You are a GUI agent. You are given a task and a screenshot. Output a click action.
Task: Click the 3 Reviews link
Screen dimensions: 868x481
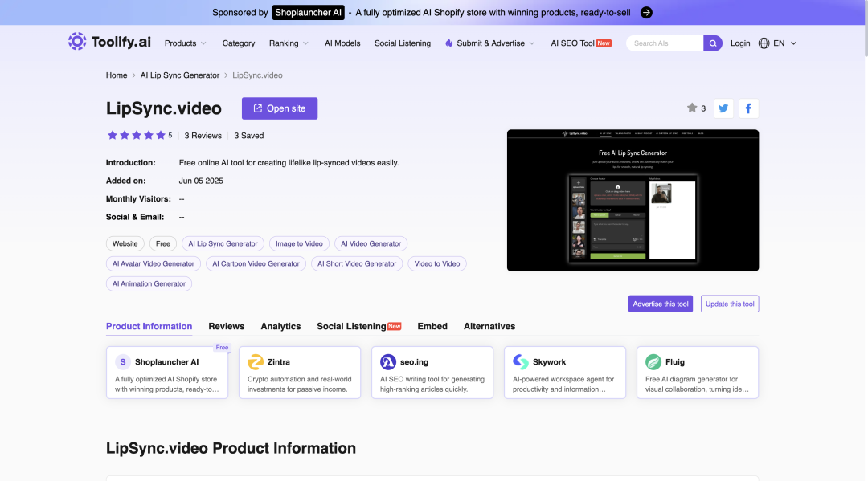pyautogui.click(x=203, y=136)
